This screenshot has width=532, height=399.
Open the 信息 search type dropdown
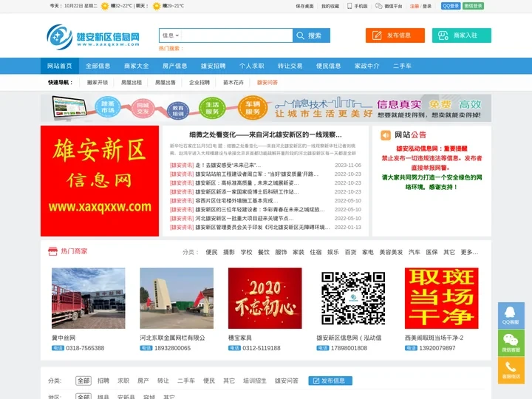pyautogui.click(x=171, y=35)
